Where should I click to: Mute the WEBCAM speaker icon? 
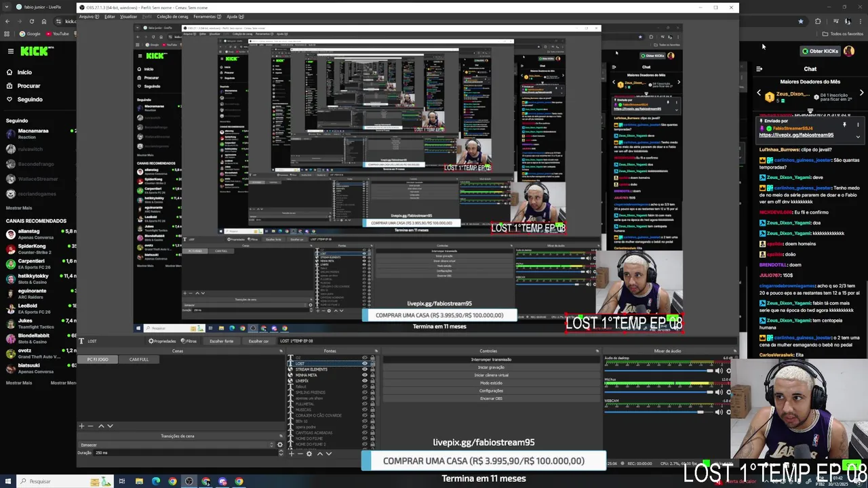719,412
